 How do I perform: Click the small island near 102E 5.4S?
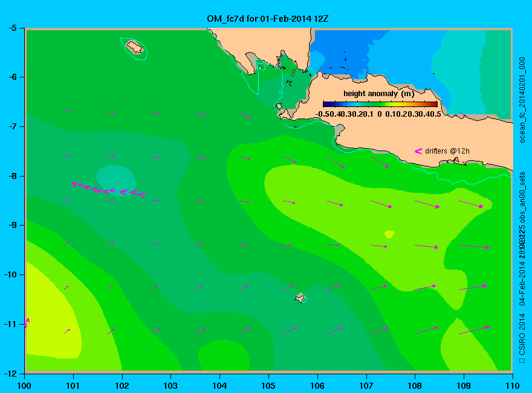[135, 47]
